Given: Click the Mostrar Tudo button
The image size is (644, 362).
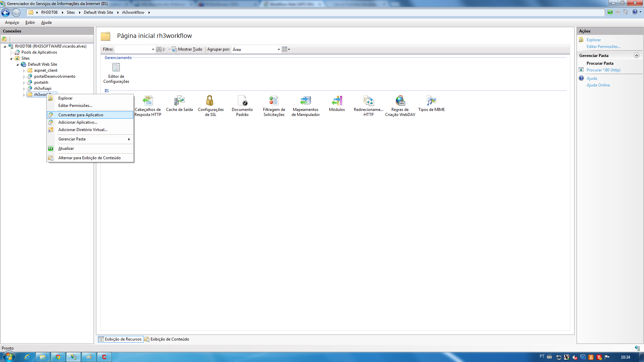Looking at the screenshot, I should (x=187, y=50).
